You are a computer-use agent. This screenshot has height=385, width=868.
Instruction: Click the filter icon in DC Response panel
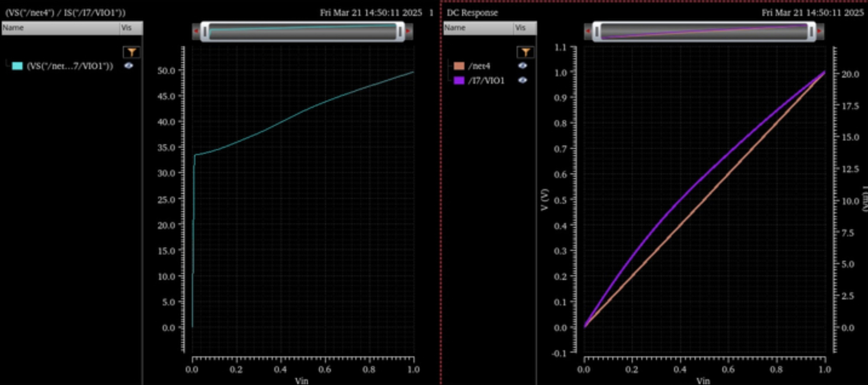pos(525,52)
